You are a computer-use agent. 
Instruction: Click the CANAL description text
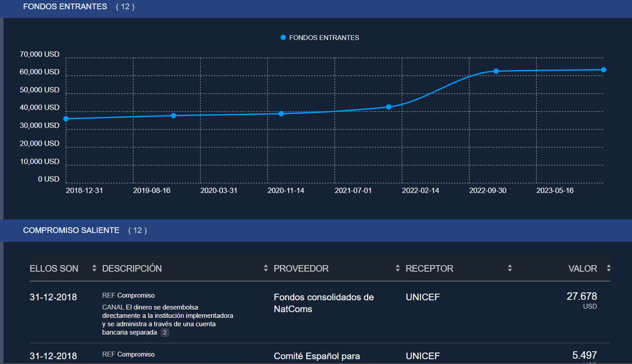pos(167,320)
